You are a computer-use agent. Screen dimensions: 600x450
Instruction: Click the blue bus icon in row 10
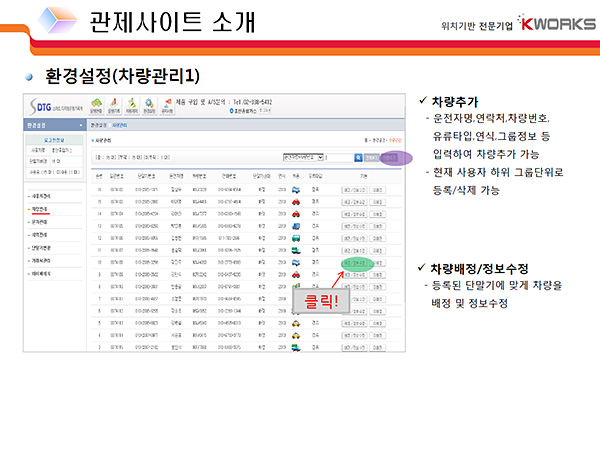tap(296, 262)
